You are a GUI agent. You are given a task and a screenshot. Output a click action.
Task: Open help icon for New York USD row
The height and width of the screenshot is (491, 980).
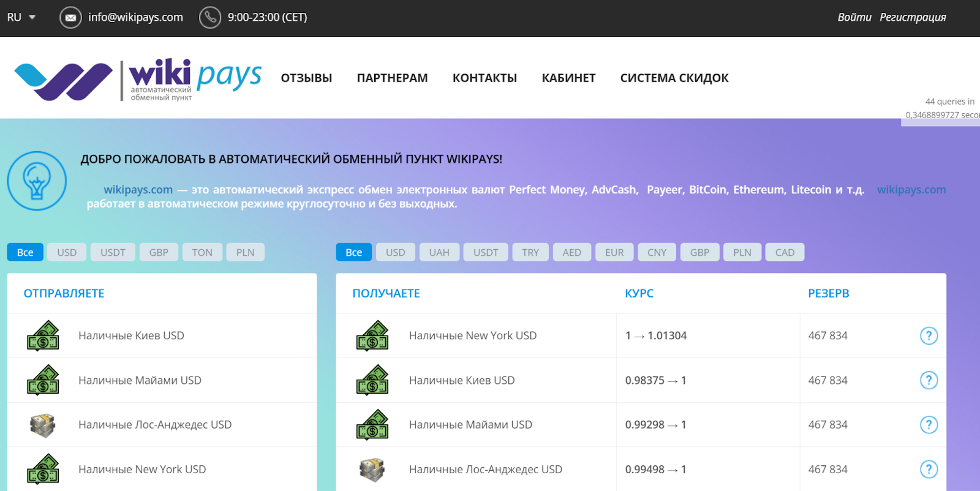click(929, 335)
